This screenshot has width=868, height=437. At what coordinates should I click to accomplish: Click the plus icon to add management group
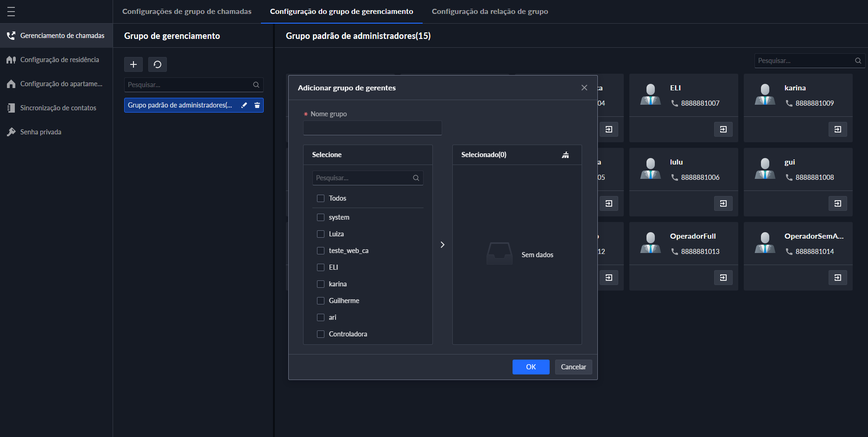click(133, 64)
